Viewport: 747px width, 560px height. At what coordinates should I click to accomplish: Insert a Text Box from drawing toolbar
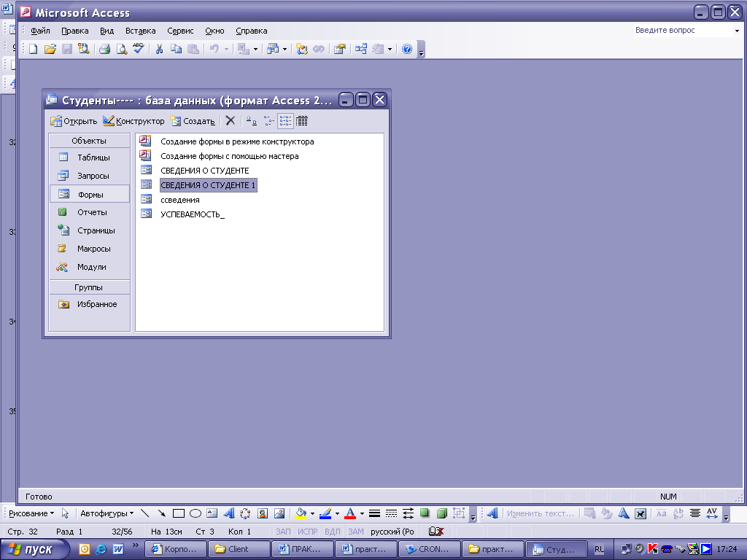212,513
